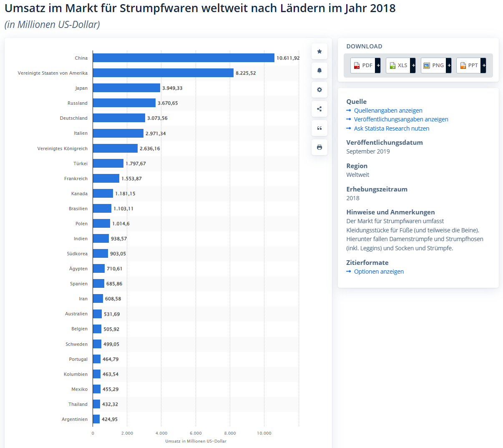503x448 pixels.
Task: Expand Veröffentlichungsangaben anzeigen
Action: pos(401,119)
